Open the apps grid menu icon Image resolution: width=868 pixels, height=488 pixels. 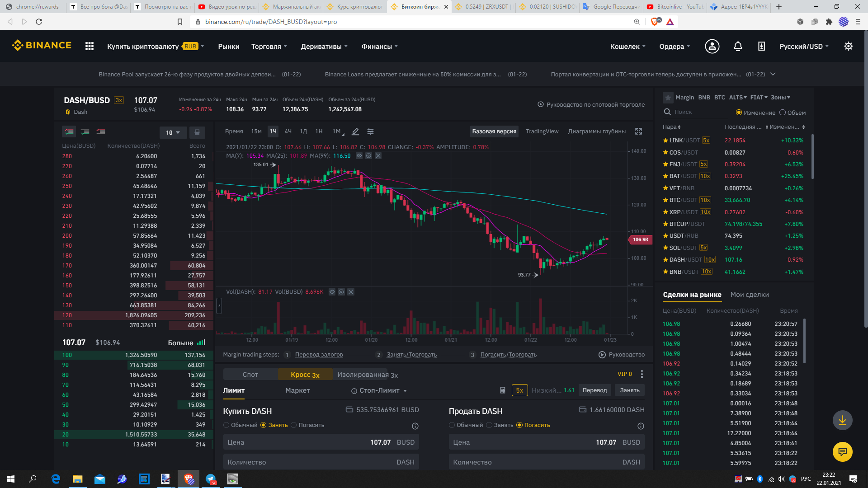pyautogui.click(x=90, y=46)
